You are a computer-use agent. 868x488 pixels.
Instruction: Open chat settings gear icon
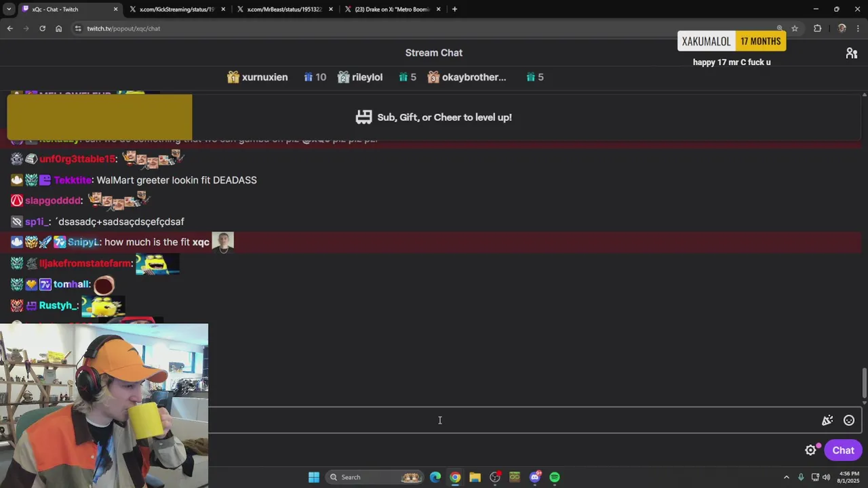click(810, 450)
